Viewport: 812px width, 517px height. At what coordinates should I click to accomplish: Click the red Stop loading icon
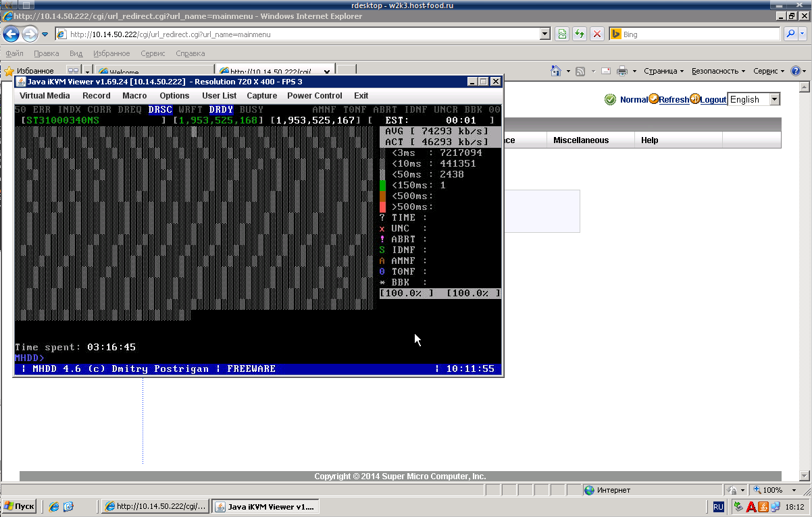pos(597,34)
